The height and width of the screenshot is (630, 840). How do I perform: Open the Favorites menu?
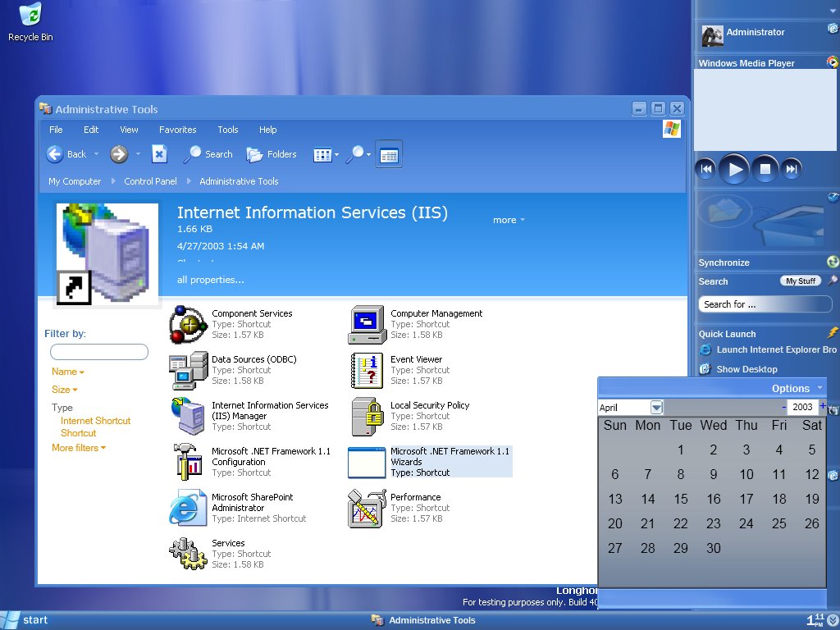(178, 130)
